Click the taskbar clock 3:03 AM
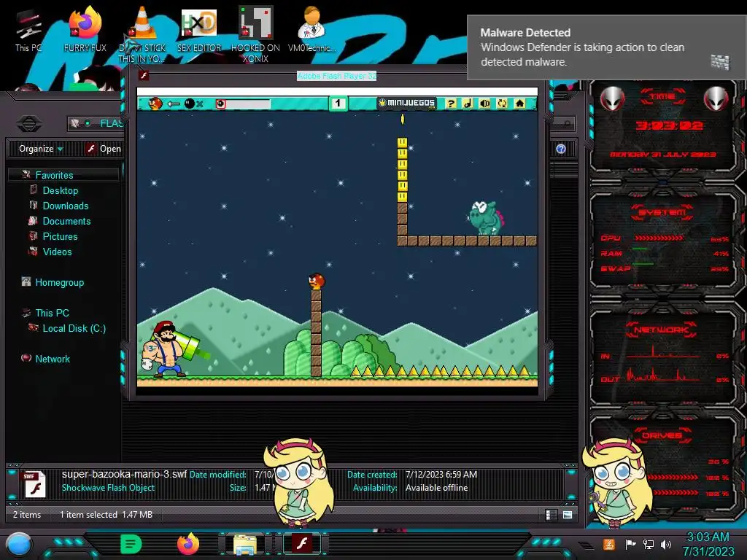Image resolution: width=747 pixels, height=560 pixels. tap(708, 537)
